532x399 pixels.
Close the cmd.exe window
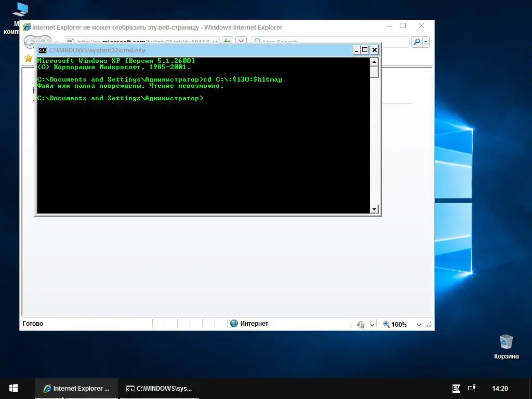coord(374,50)
